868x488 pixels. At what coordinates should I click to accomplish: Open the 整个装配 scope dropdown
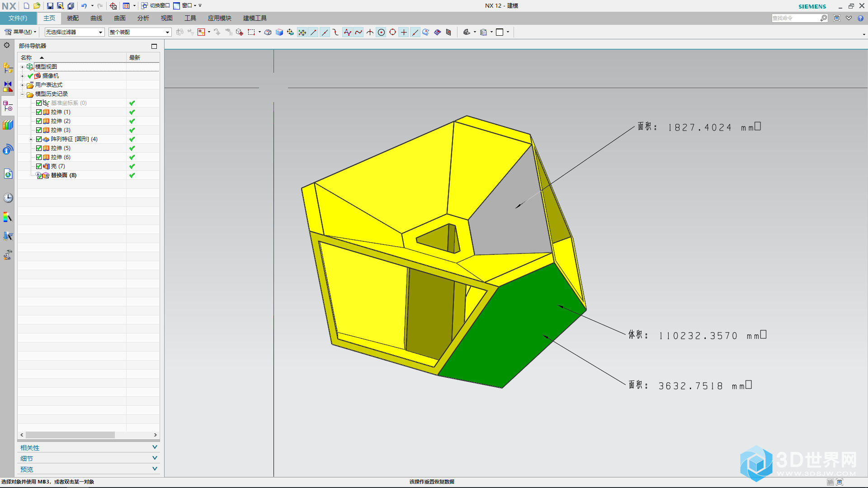click(140, 32)
